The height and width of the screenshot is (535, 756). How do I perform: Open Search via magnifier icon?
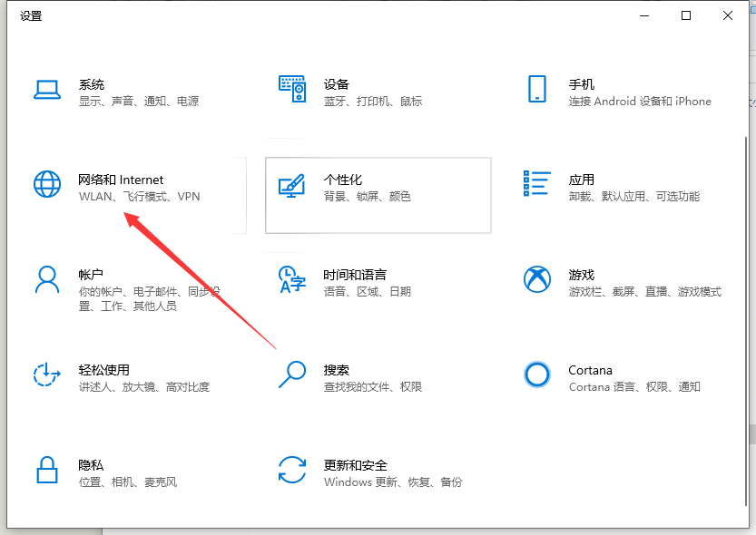pos(291,374)
